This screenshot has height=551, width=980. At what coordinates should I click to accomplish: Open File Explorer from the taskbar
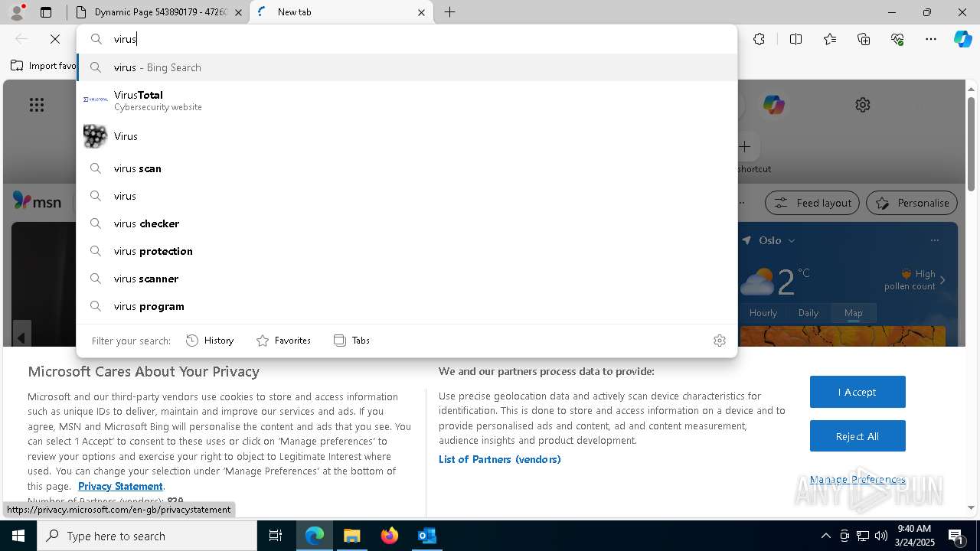[x=351, y=536]
